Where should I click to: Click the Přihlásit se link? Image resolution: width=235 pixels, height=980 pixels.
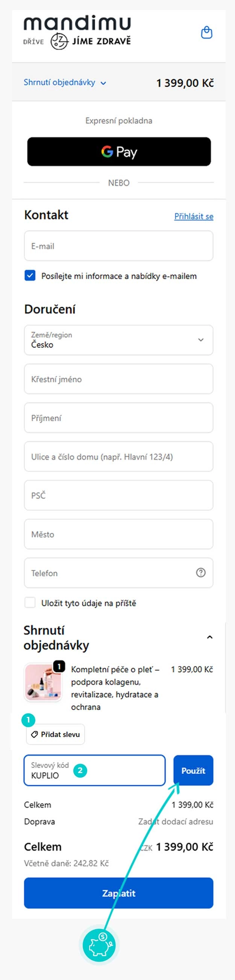pos(194,216)
